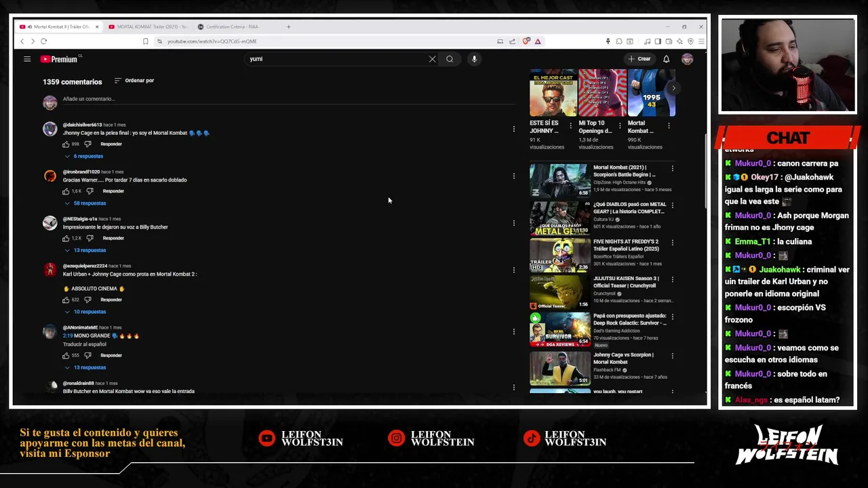Image resolution: width=868 pixels, height=488 pixels.
Task: Start voice search with the microphone icon
Action: (x=474, y=59)
